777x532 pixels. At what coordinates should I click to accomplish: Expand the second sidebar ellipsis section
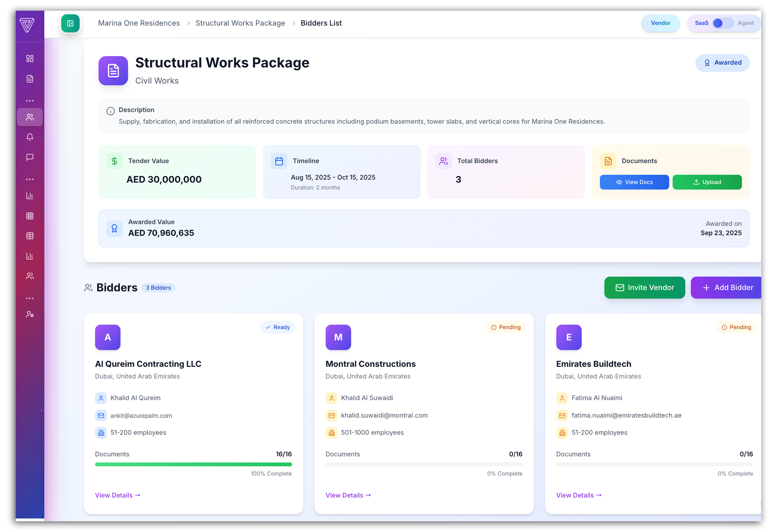30,179
